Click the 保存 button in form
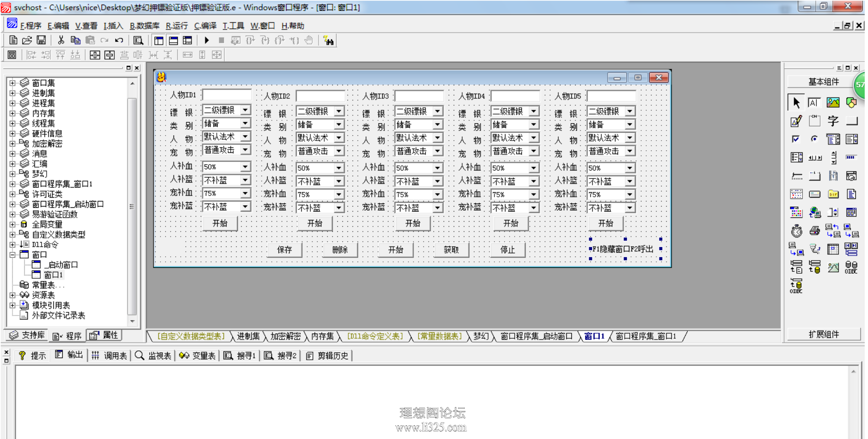 pyautogui.click(x=285, y=250)
